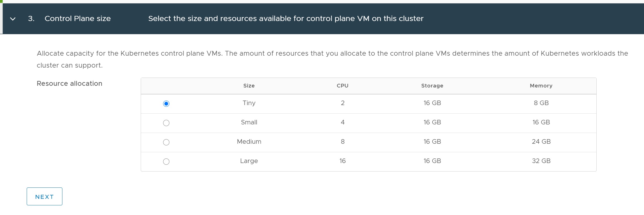The width and height of the screenshot is (644, 215).
Task: Click the Medium size name cell
Action: tap(249, 142)
